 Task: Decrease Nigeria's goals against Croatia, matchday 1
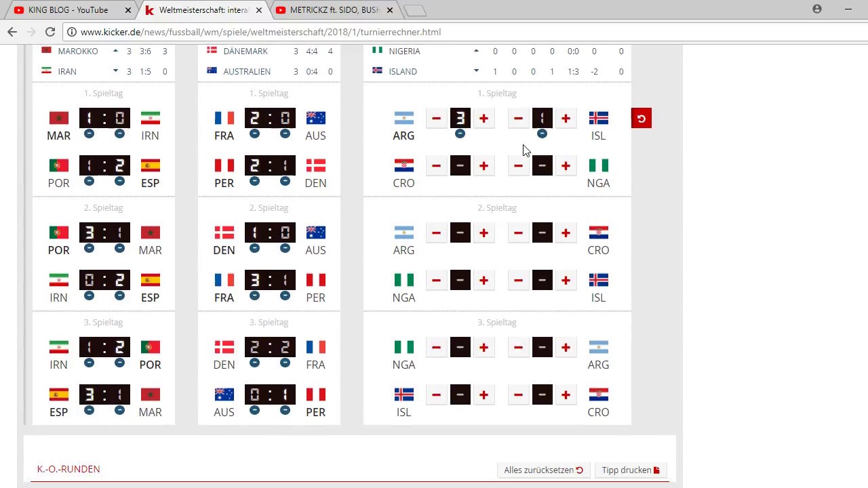pyautogui.click(x=518, y=165)
